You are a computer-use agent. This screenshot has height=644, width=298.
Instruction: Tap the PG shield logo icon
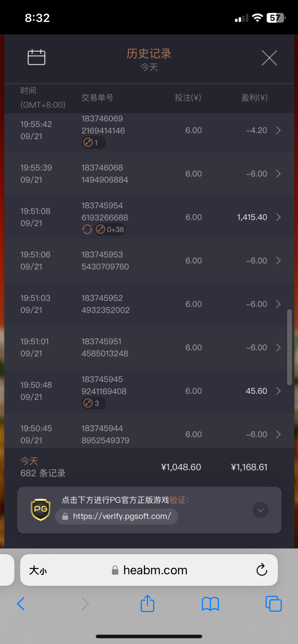40,509
